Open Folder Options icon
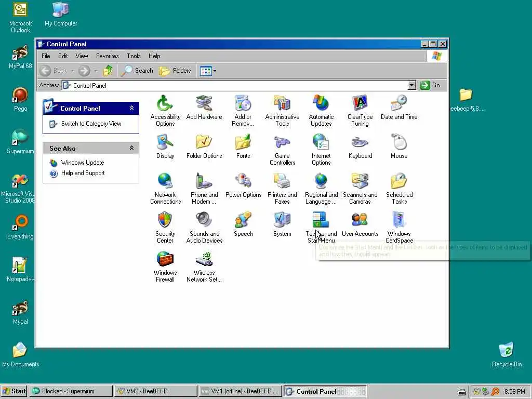 (204, 146)
